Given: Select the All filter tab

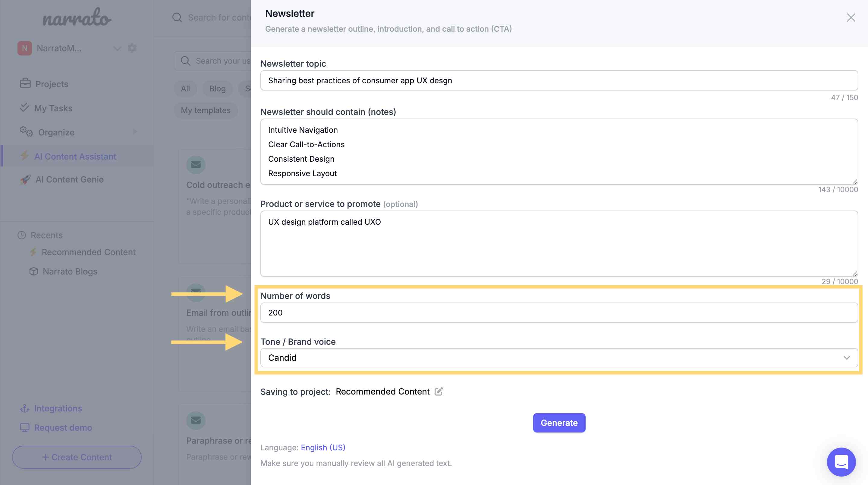Looking at the screenshot, I should [185, 88].
